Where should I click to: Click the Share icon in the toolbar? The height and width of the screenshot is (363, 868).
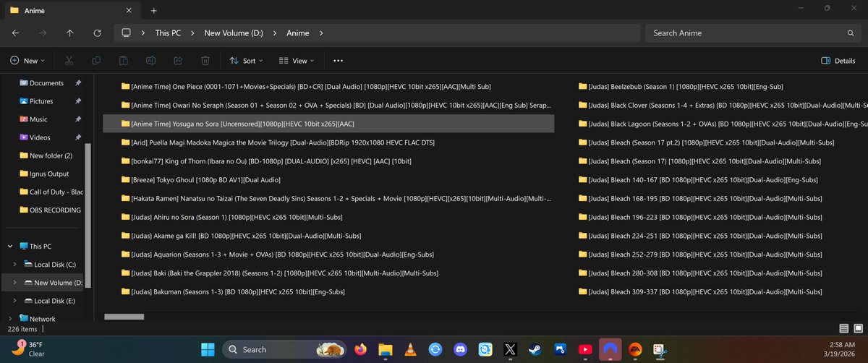point(178,61)
